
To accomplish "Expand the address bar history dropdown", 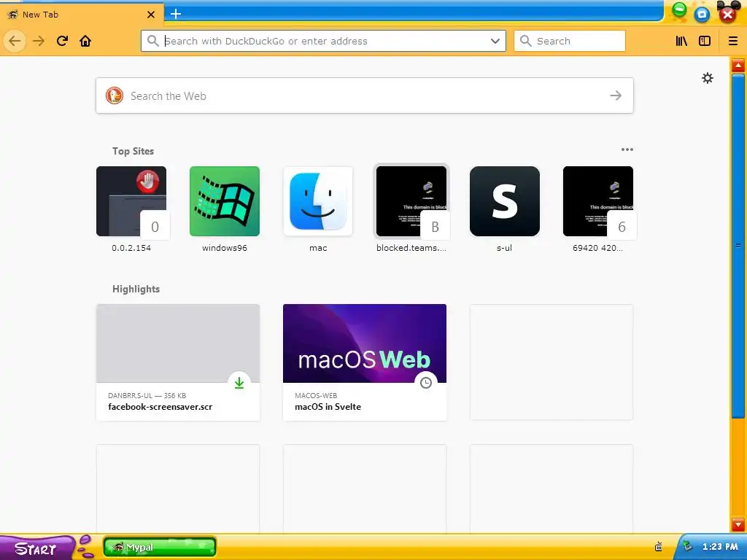I will pos(495,41).
